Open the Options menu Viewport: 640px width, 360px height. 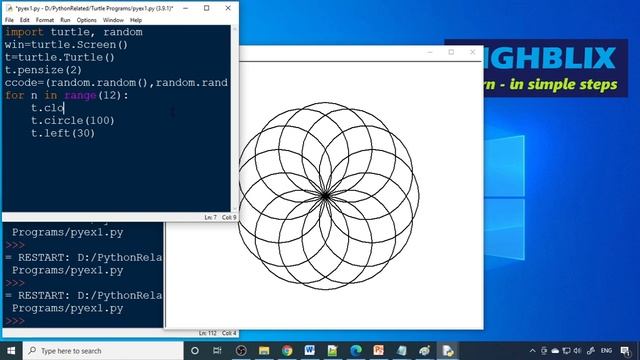(x=87, y=20)
